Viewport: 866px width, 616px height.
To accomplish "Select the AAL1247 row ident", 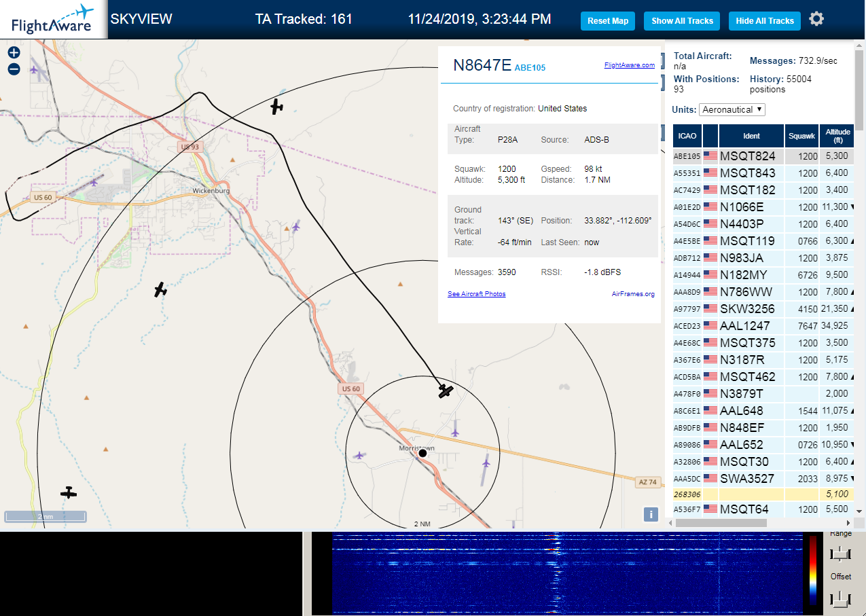I will pyautogui.click(x=746, y=326).
